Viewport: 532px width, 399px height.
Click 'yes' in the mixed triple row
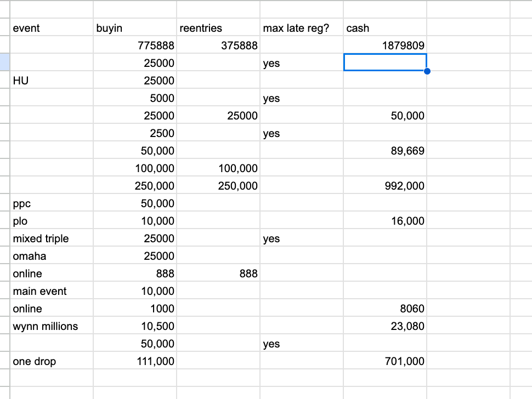[x=302, y=238]
